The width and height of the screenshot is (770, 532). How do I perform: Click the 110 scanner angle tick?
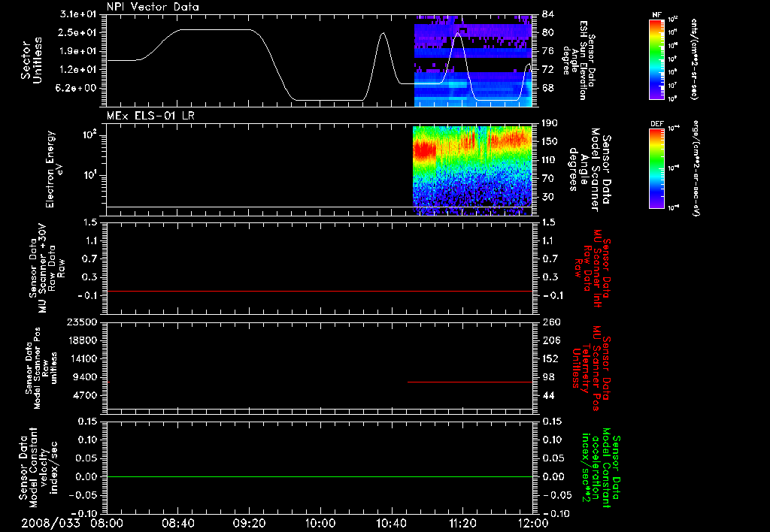pyautogui.click(x=550, y=160)
